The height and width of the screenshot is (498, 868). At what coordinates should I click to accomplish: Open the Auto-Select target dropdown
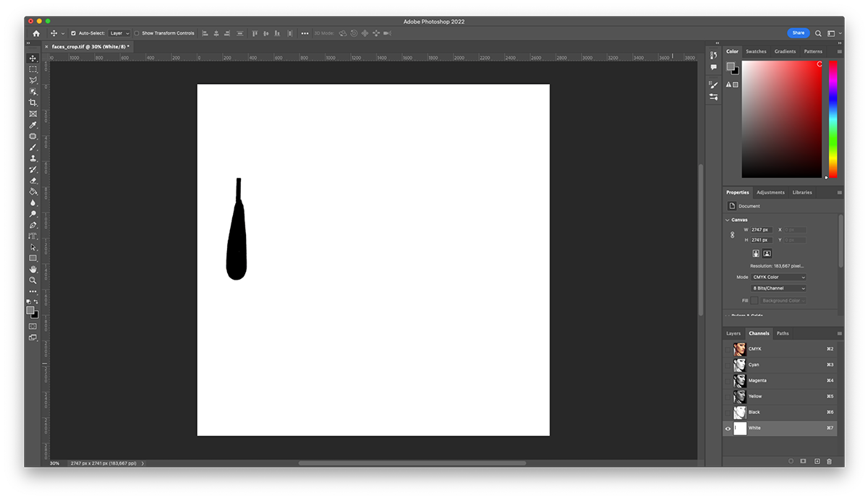pyautogui.click(x=118, y=33)
